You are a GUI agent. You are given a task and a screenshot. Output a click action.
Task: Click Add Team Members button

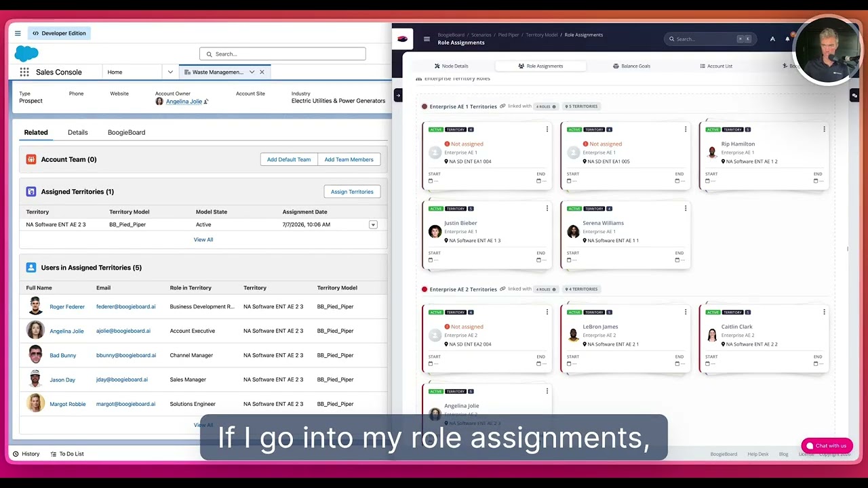349,159
